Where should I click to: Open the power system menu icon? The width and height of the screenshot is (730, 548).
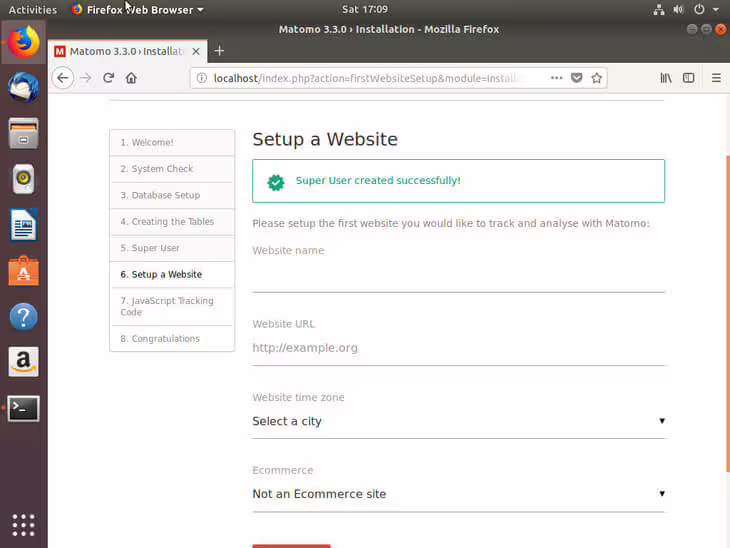(699, 9)
